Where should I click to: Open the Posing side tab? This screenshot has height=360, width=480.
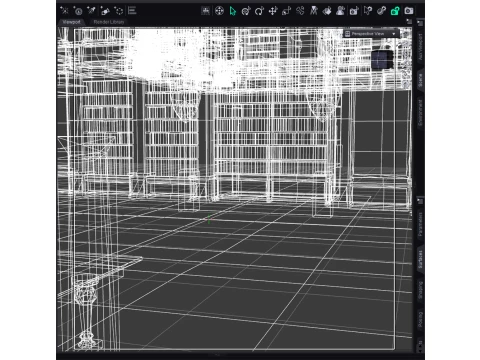click(x=420, y=319)
